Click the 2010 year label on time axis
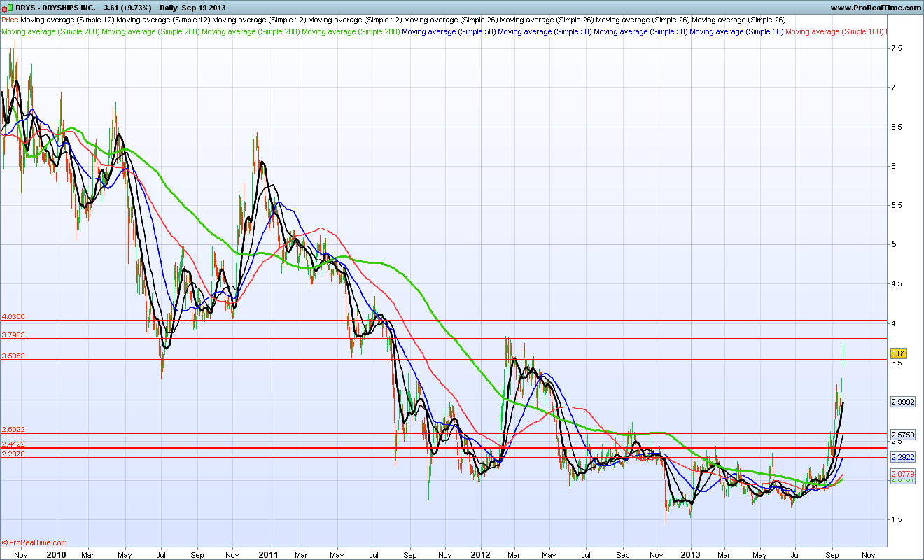Viewport: 924px width, 560px height. (56, 554)
